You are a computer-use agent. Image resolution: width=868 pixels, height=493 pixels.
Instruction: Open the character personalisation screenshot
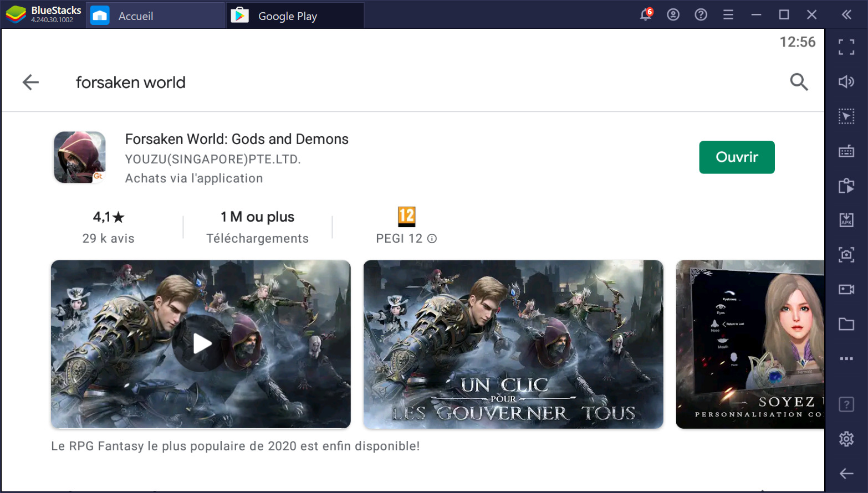coord(750,344)
